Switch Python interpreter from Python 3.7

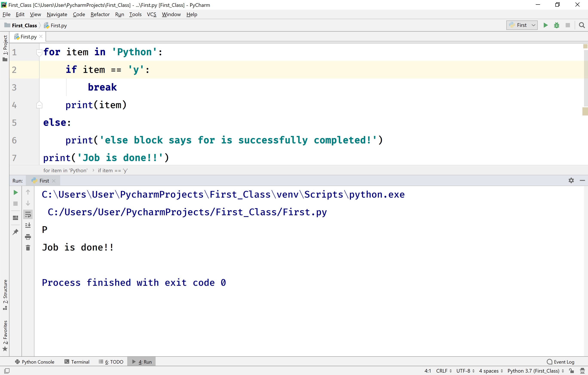(x=534, y=371)
